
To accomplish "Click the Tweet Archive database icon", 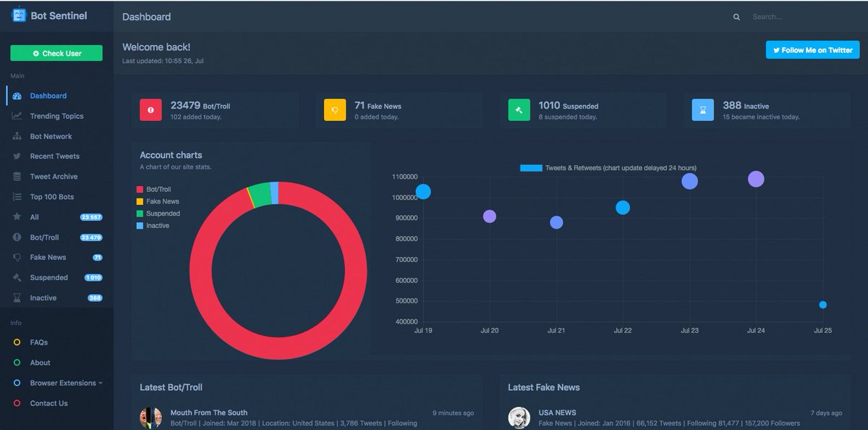I will [17, 177].
